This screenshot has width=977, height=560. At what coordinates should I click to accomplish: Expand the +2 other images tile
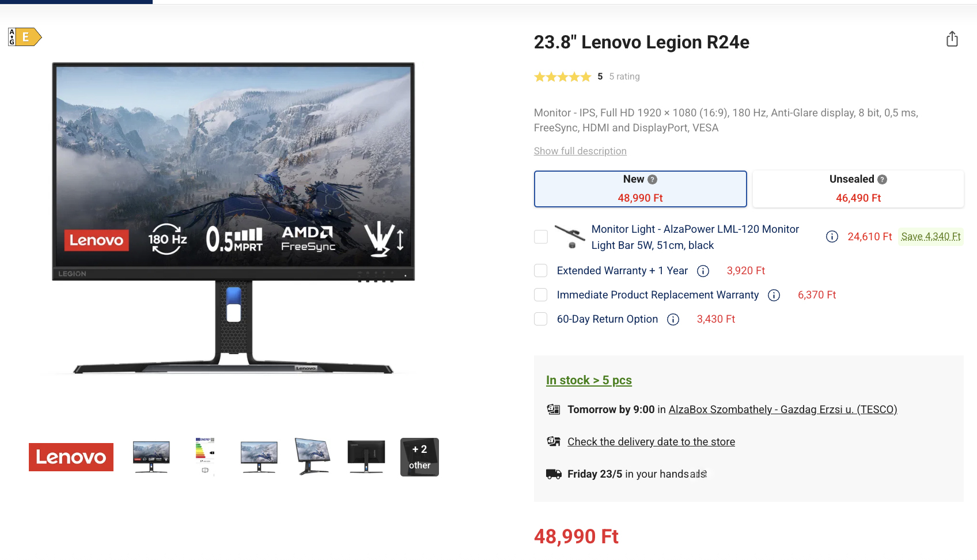(x=419, y=457)
